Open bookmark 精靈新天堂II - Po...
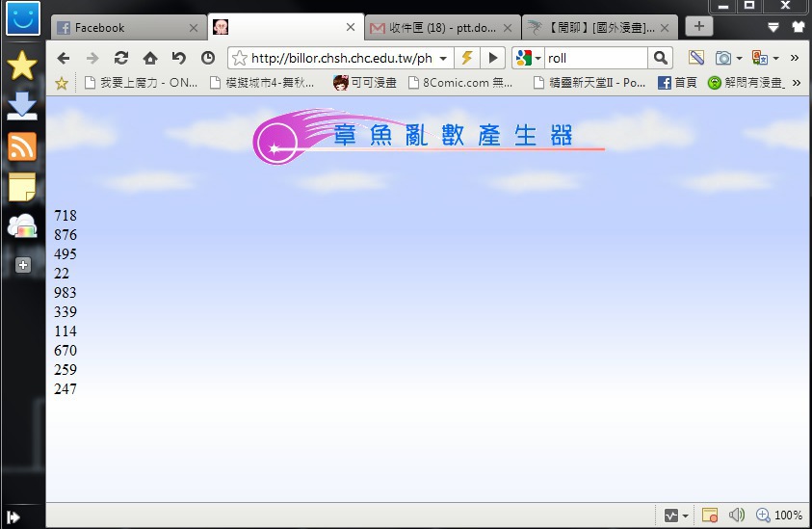 tap(589, 83)
